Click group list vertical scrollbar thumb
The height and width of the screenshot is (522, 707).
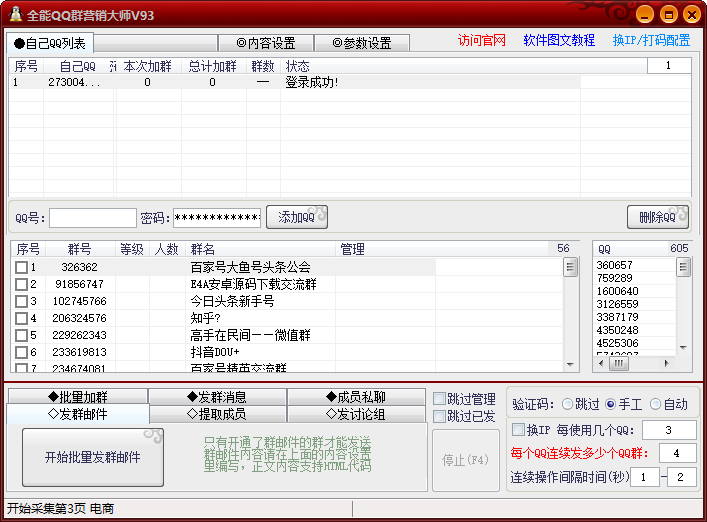pos(570,267)
